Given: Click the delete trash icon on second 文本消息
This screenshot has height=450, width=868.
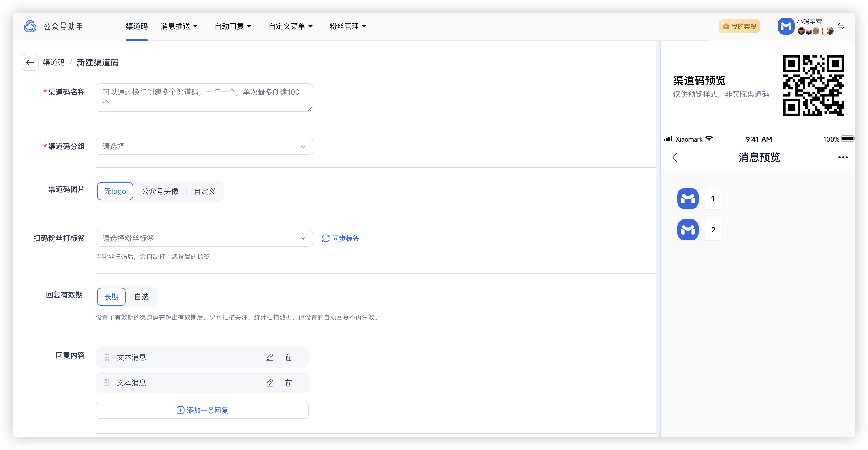Looking at the screenshot, I should pos(289,383).
